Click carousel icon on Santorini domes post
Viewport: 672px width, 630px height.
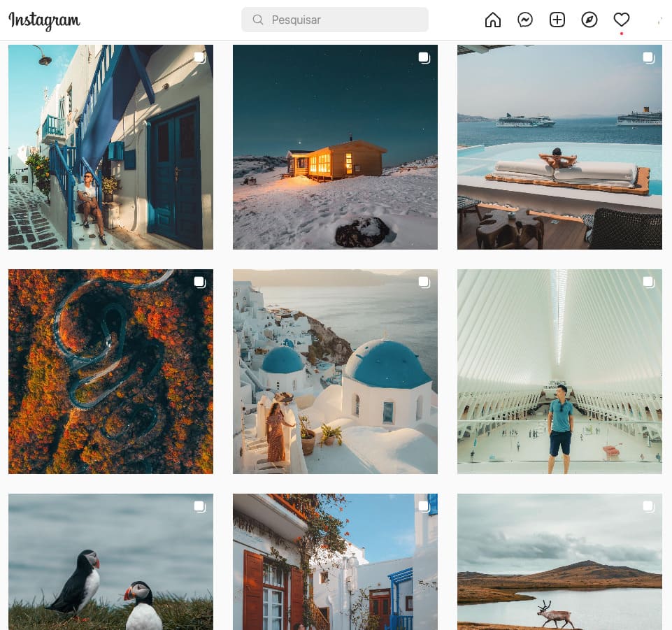click(x=424, y=282)
